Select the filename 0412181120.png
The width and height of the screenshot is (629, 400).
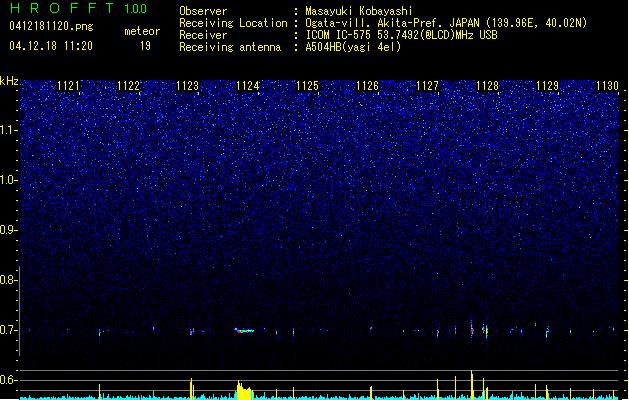coord(51,26)
